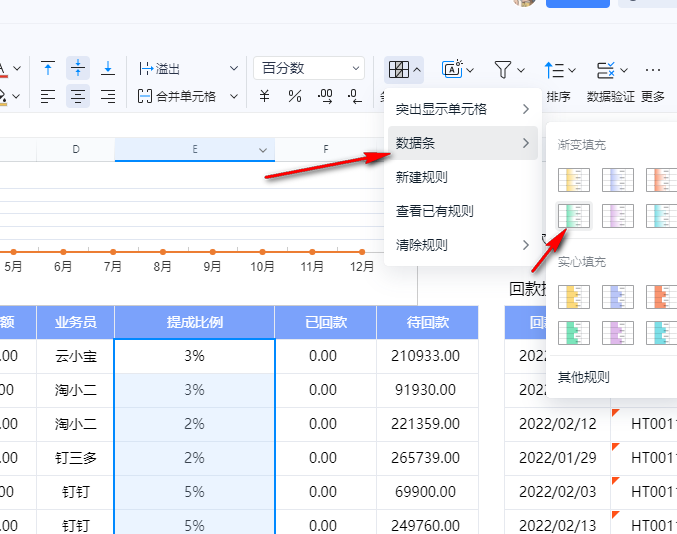Apply blue solid fill data bar
Screen dimensions: 677x534
click(618, 297)
